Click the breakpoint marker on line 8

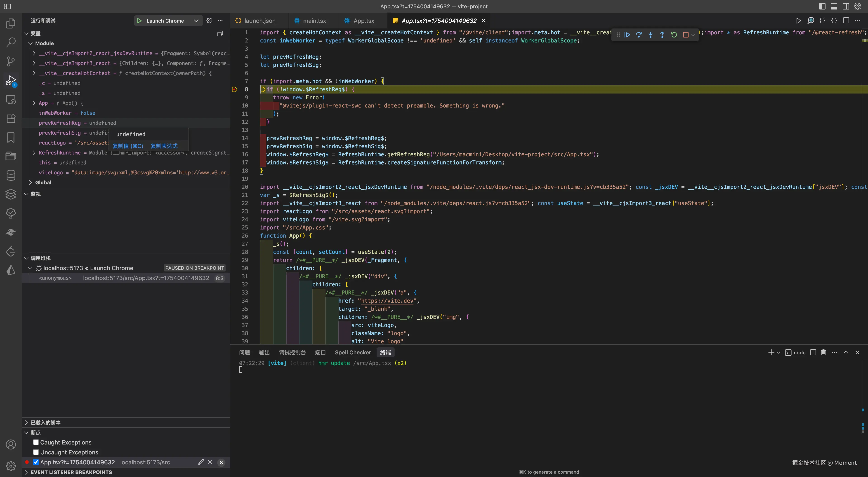tap(235, 89)
